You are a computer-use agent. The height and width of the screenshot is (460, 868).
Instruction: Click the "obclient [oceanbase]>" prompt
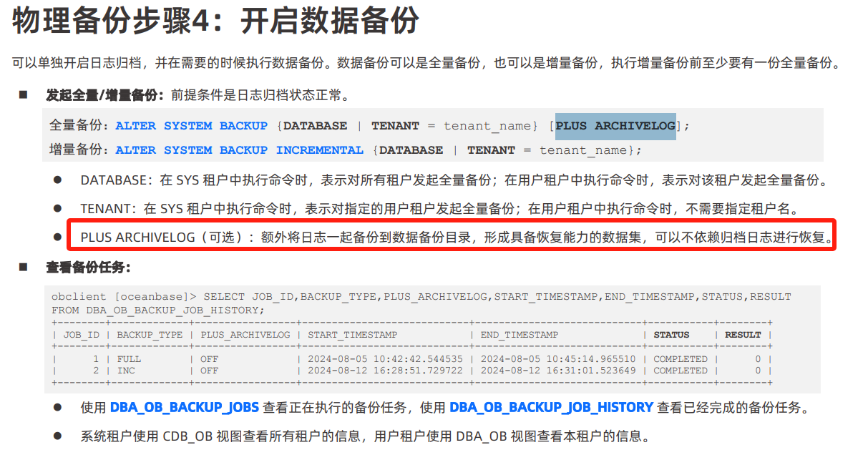point(125,296)
